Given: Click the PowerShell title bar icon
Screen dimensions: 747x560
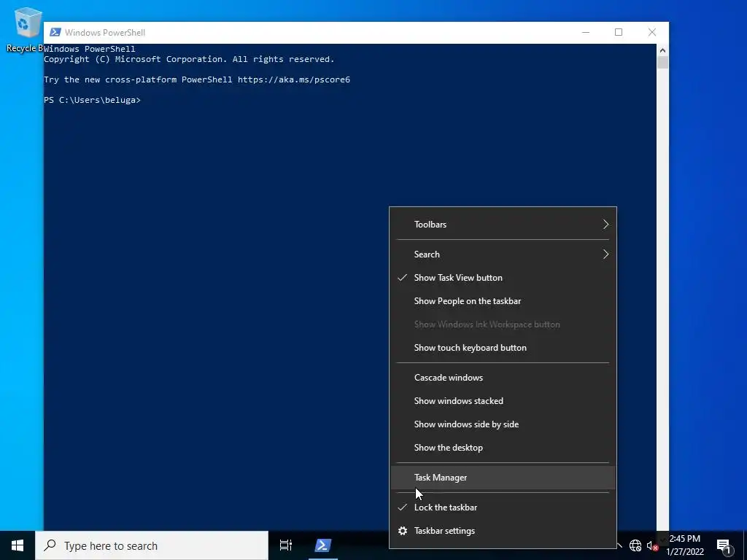Looking at the screenshot, I should (x=55, y=32).
